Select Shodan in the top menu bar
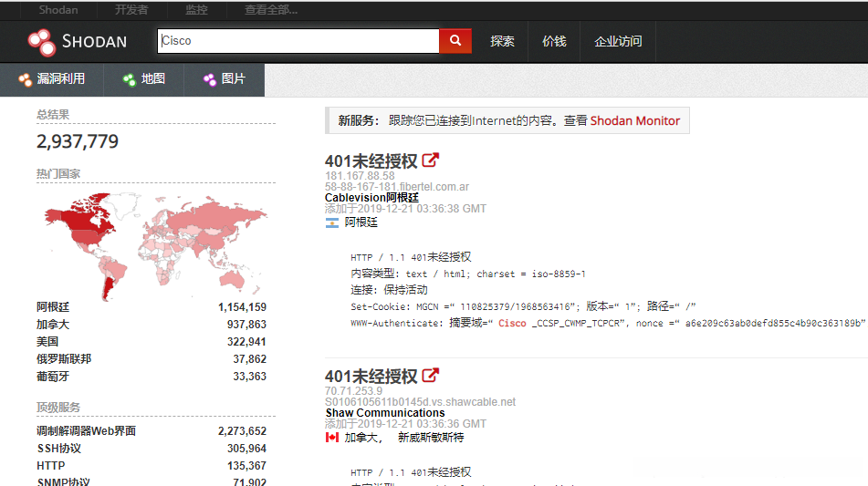This screenshot has height=486, width=868. coord(58,10)
